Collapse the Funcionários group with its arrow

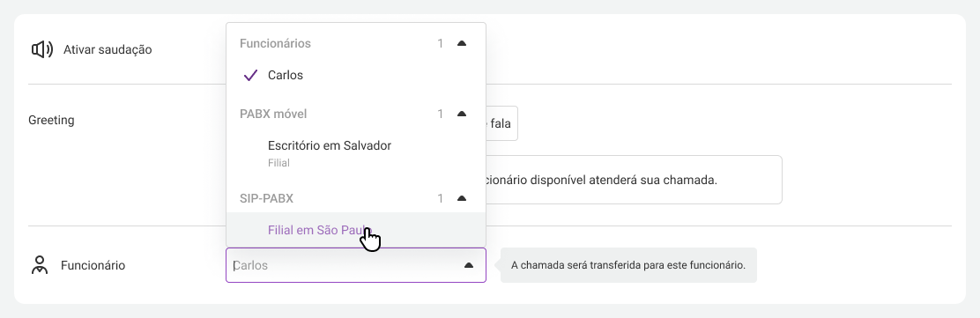(462, 44)
